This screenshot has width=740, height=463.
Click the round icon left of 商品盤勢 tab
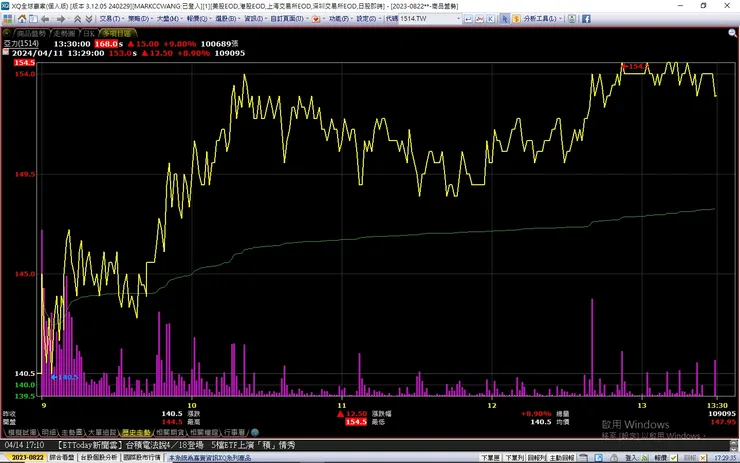tap(7, 34)
